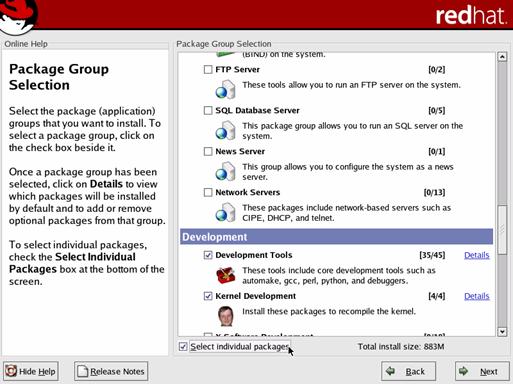The image size is (513, 384).
Task: Click the FTP server description text
Action: pyautogui.click(x=351, y=85)
